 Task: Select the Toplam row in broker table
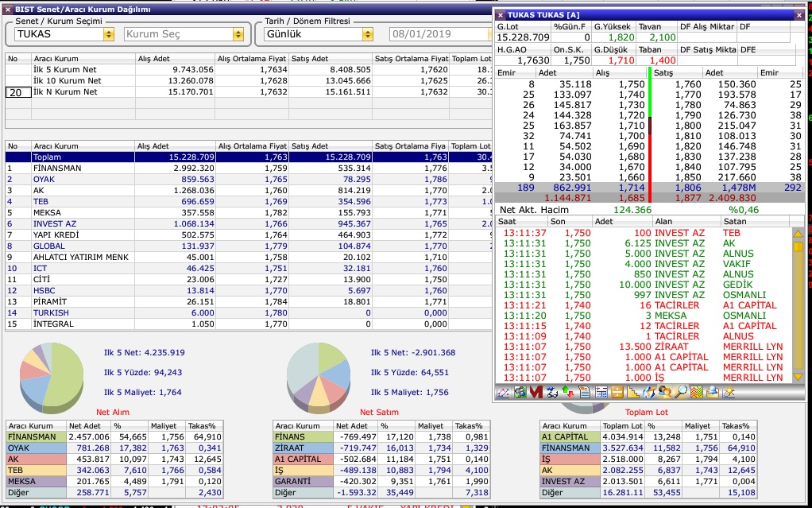click(249, 157)
